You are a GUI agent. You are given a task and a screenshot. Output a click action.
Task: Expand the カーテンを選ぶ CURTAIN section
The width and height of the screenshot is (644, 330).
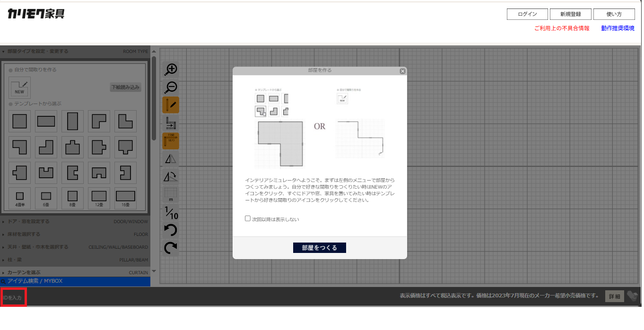[x=75, y=272]
